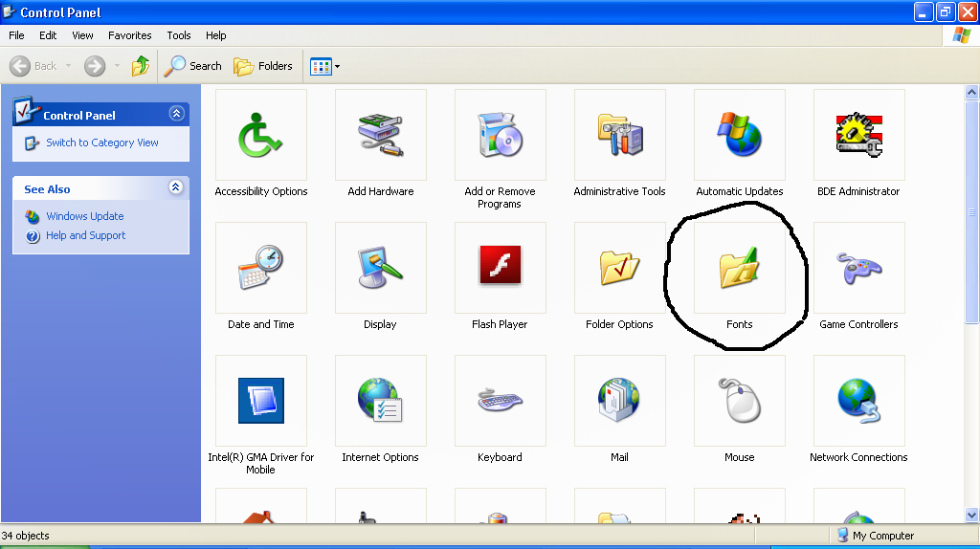The image size is (980, 549).
Task: Go up one folder level
Action: [x=141, y=66]
